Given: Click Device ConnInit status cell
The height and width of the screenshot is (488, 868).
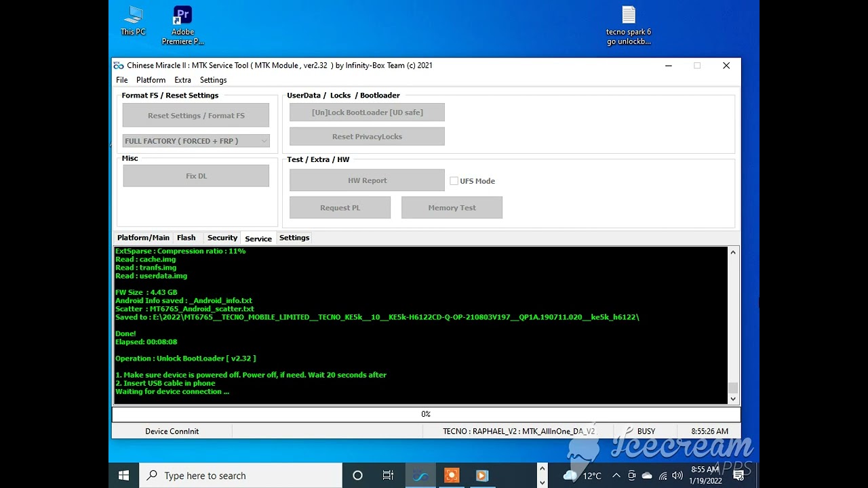Looking at the screenshot, I should tap(172, 431).
